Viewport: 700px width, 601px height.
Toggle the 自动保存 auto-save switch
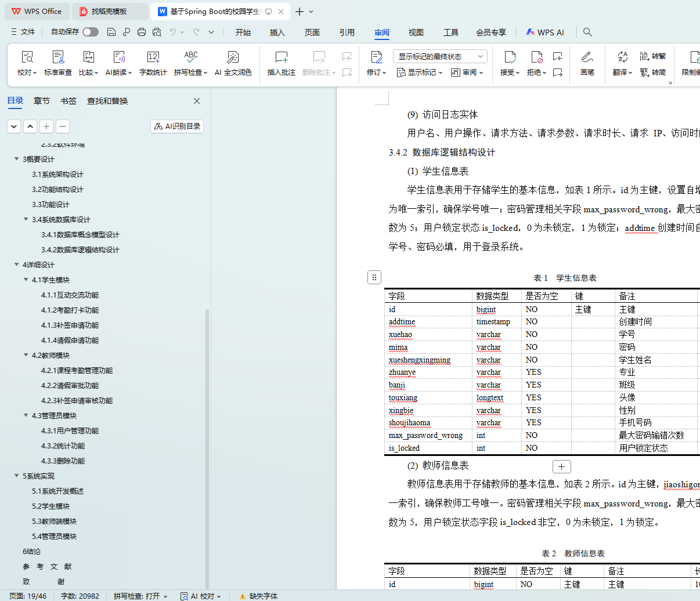[91, 32]
